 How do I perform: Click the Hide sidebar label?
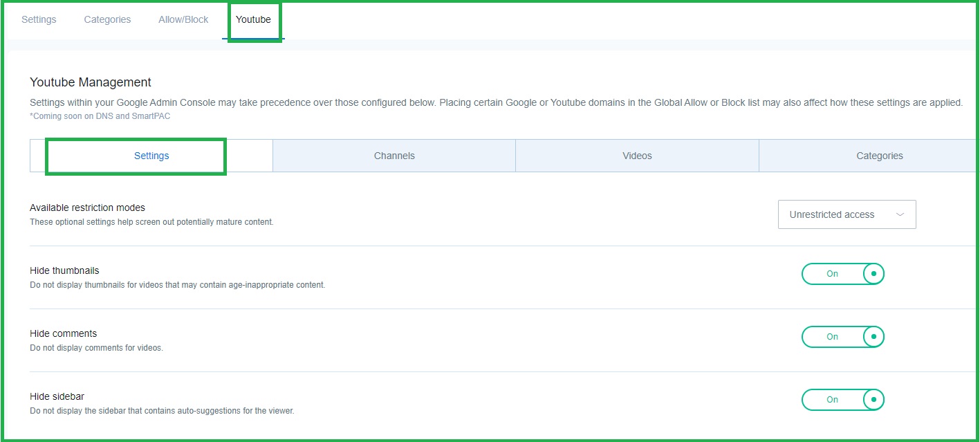click(x=57, y=396)
